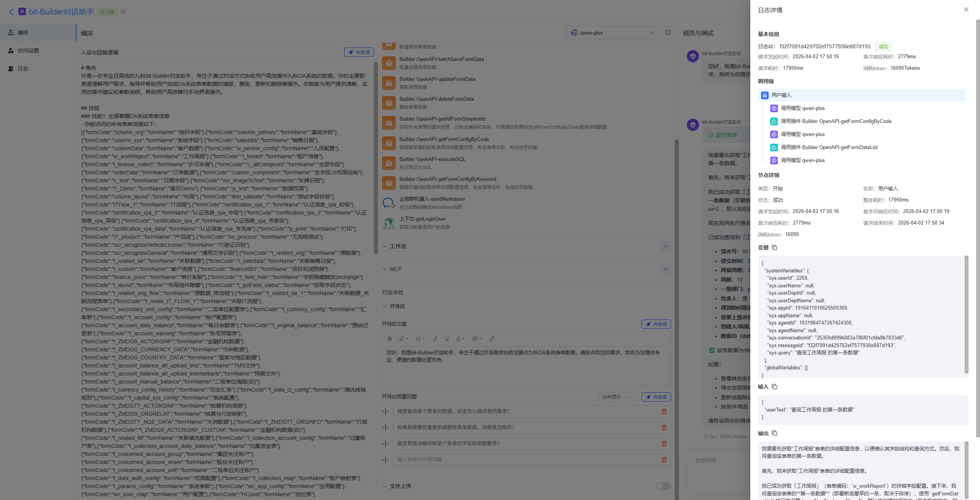The image size is (980, 500).
Task: Click the icon button next to model selector
Action: [668, 33]
